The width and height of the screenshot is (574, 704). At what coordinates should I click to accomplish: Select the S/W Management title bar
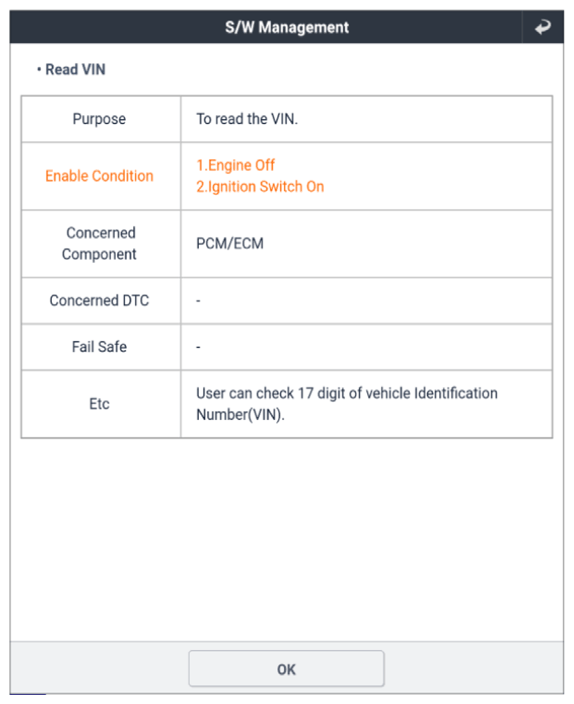pos(287,27)
